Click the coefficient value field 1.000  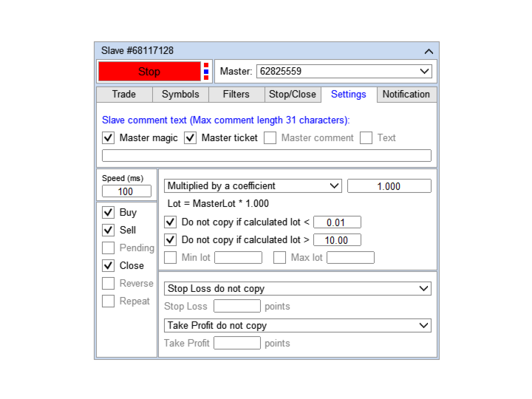pos(389,186)
